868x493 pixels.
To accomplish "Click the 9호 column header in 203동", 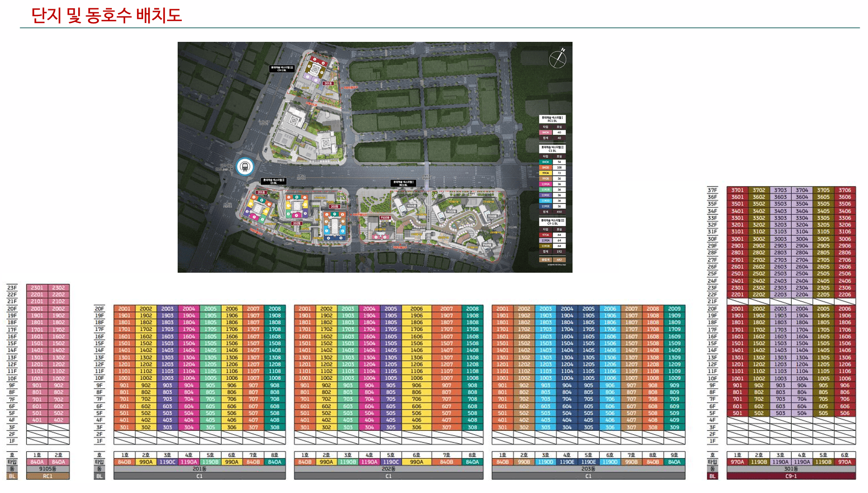I will (x=674, y=455).
